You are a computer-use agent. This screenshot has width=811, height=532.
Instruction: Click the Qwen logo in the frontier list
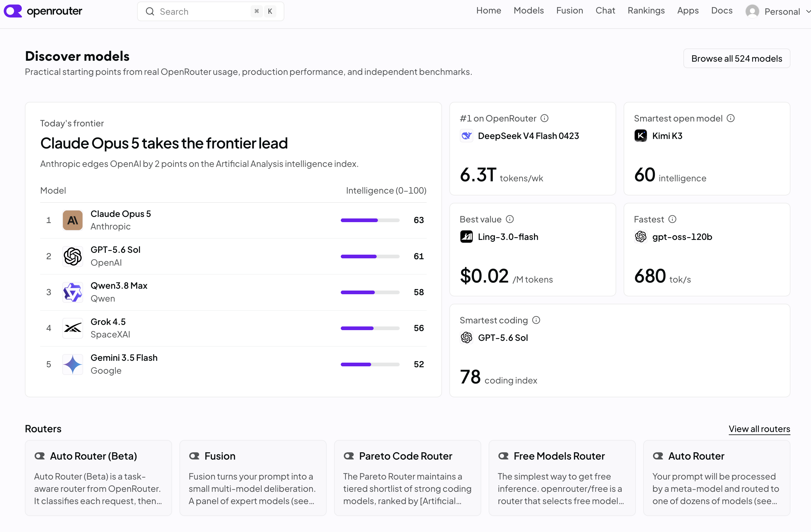pyautogui.click(x=73, y=292)
